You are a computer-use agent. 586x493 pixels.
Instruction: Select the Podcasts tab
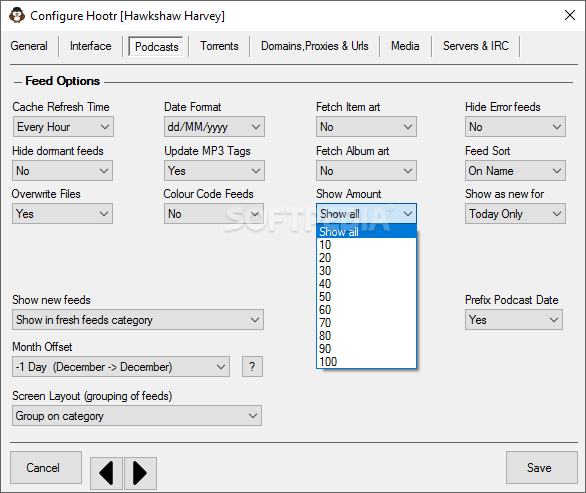tap(156, 47)
